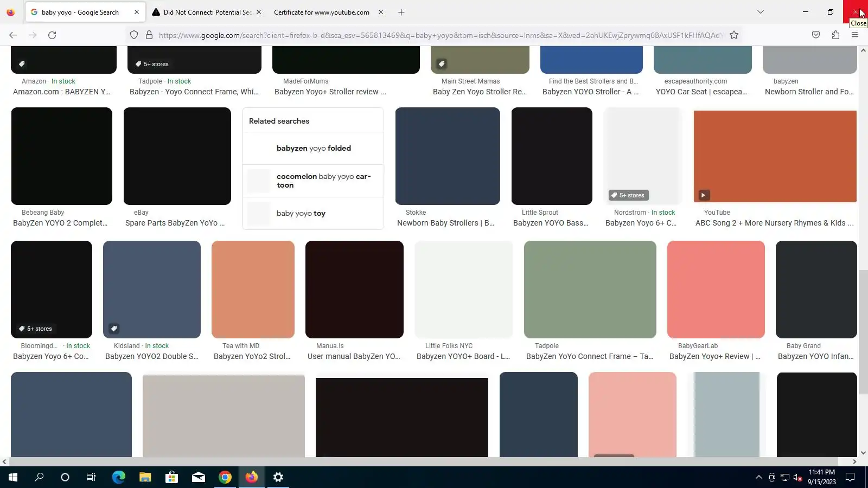
Task: Open the Extensions puzzle icon
Action: (835, 35)
